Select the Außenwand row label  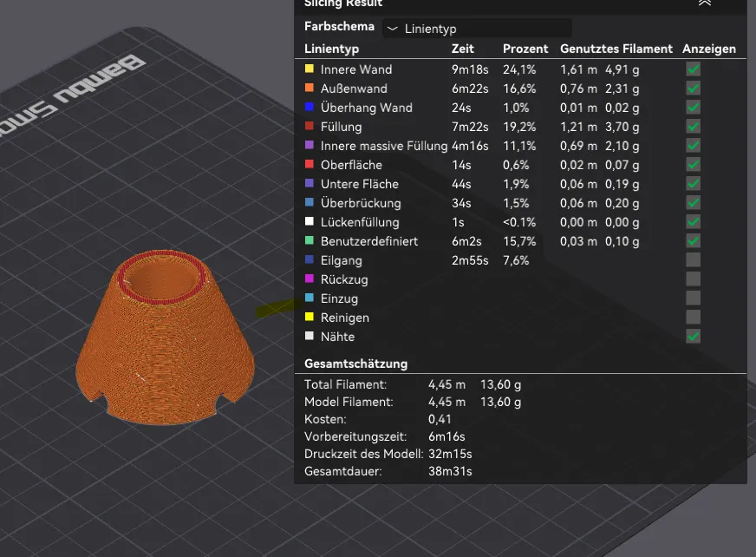(x=354, y=88)
